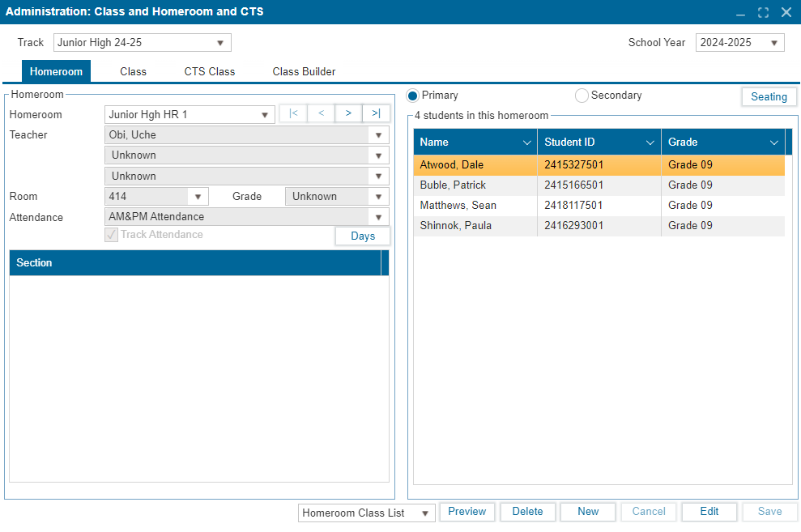
Task: Expand the Track dropdown
Action: point(220,43)
